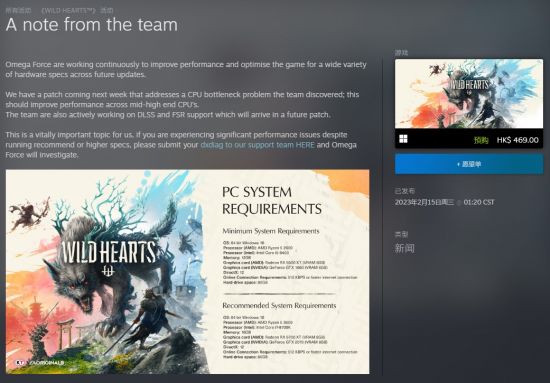Screen dimensions: 550x383
Task: Open the PC System Requirements image
Action: click(x=187, y=271)
